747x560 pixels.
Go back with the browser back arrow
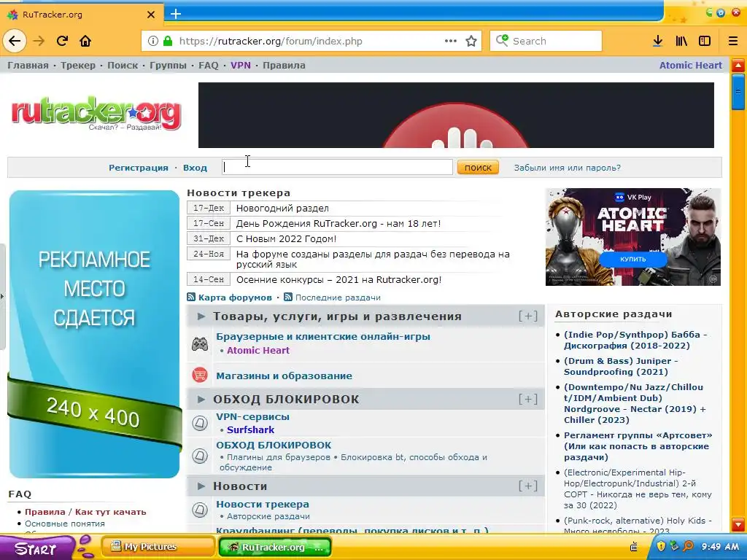(15, 41)
